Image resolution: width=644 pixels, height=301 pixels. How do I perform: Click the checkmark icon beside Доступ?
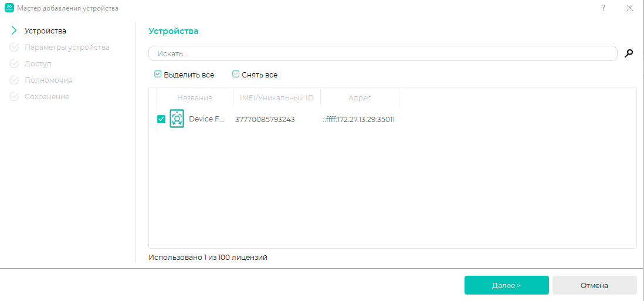click(x=14, y=63)
